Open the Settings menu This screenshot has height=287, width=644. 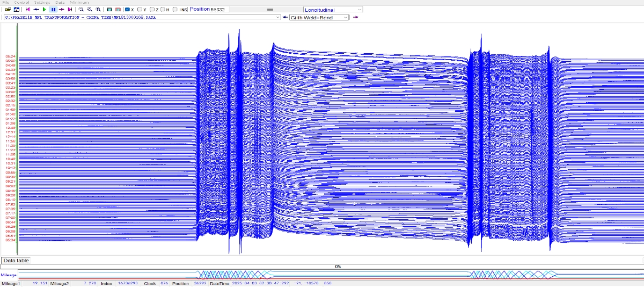coord(42,3)
